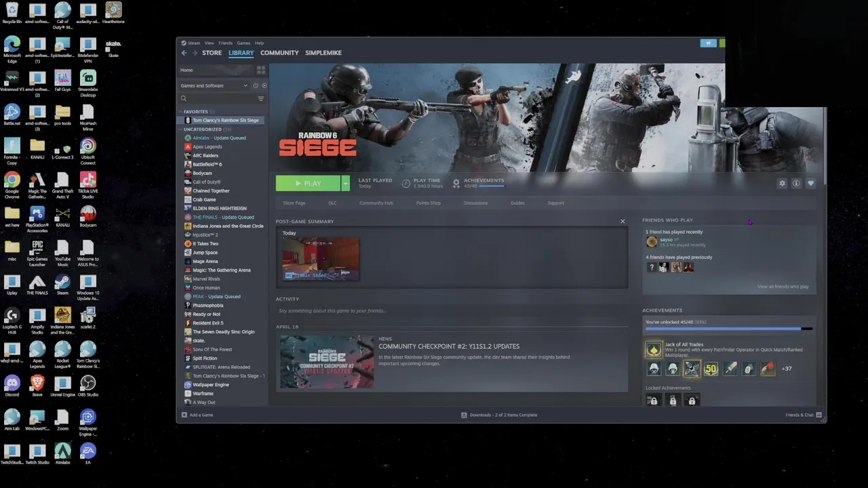Screen dimensions: 868x488
Task: Open the post-game summary screenshot thumbnail
Action: [x=321, y=259]
